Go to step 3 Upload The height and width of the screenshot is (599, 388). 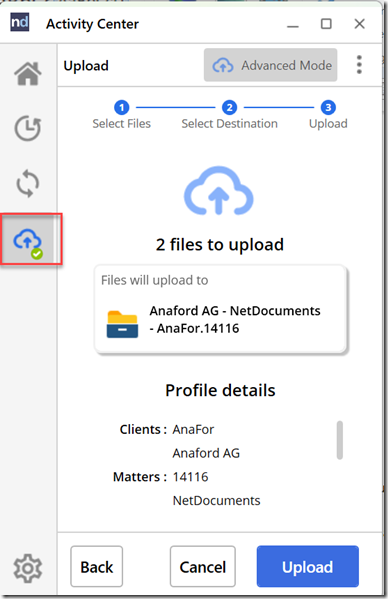pyautogui.click(x=328, y=115)
